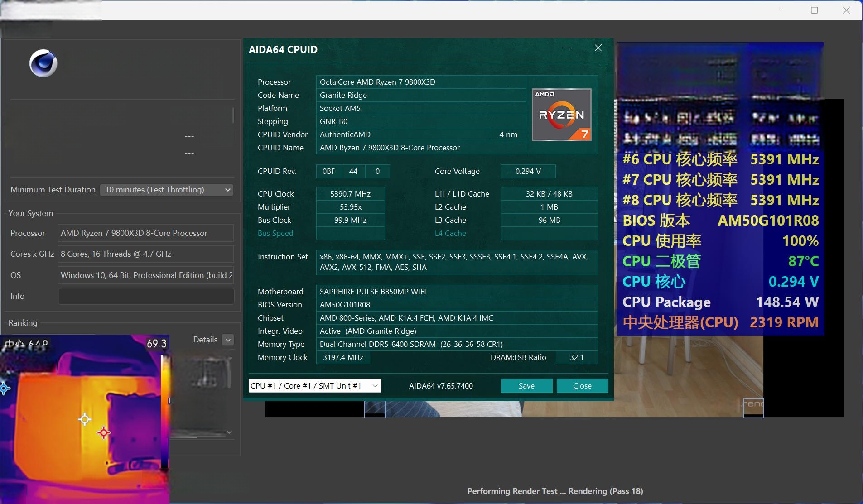
Task: Minimize the AIDA64 CPUID window
Action: (566, 48)
